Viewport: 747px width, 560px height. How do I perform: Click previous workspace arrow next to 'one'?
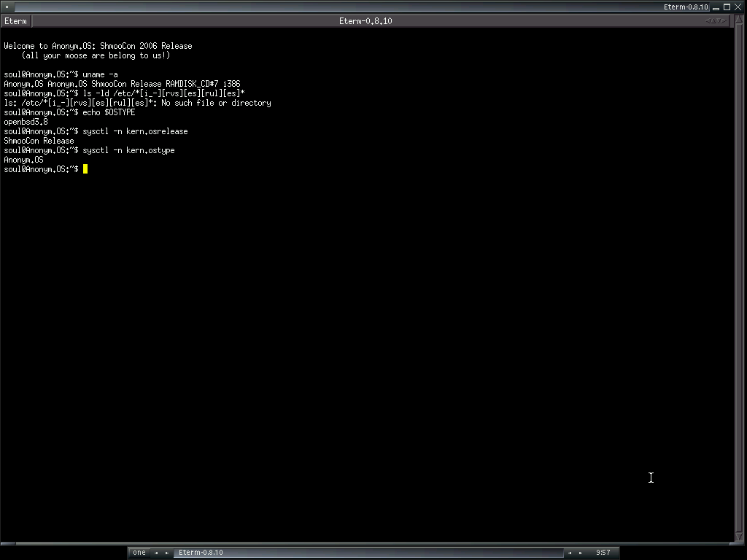156,553
